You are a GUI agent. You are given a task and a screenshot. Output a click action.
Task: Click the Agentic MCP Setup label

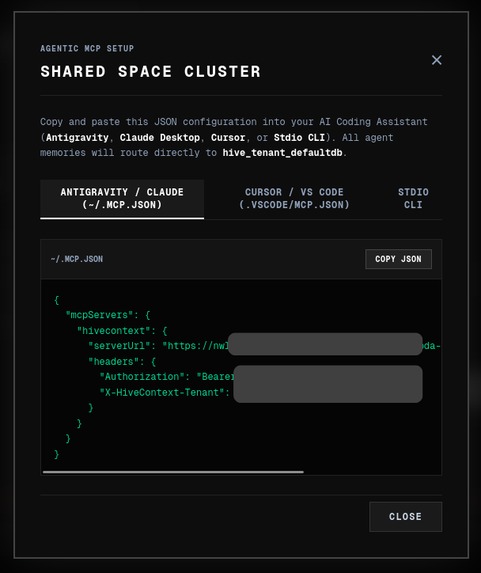(x=87, y=48)
